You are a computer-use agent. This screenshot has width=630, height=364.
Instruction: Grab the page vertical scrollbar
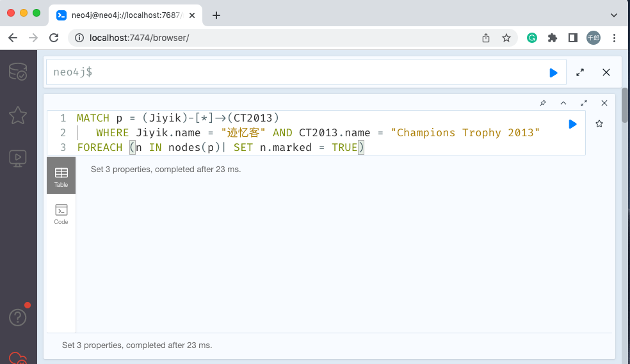click(625, 105)
